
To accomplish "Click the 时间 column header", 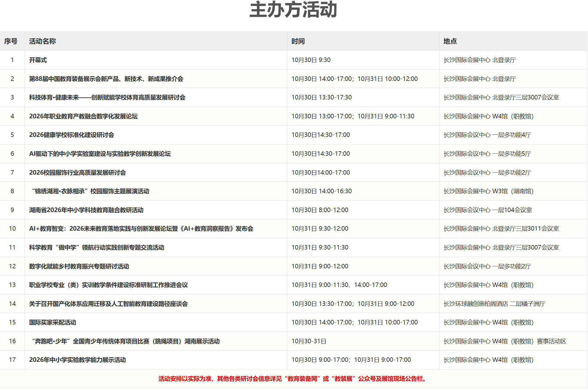I will [x=298, y=41].
